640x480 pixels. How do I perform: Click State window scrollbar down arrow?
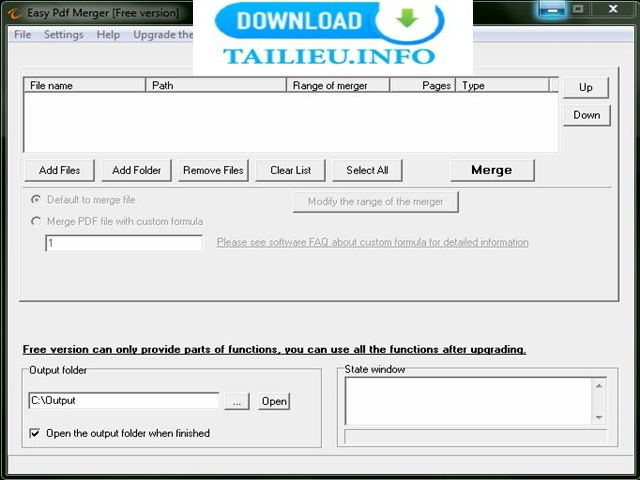click(599, 417)
